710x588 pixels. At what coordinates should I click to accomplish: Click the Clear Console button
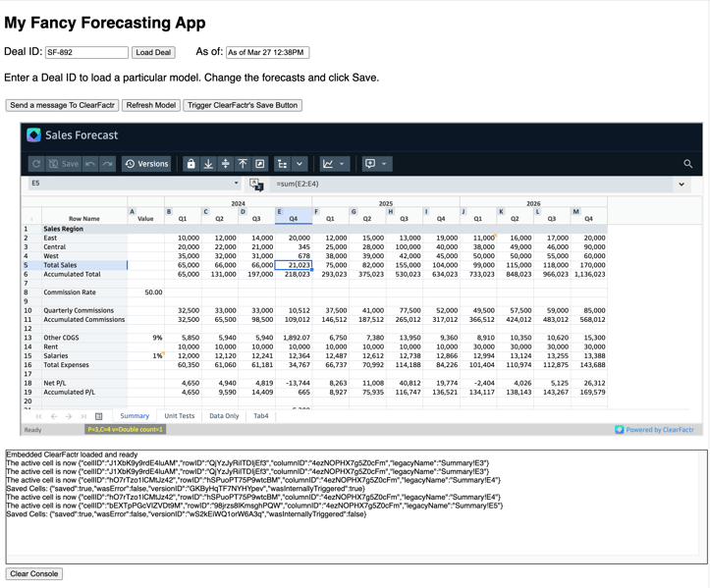[34, 574]
